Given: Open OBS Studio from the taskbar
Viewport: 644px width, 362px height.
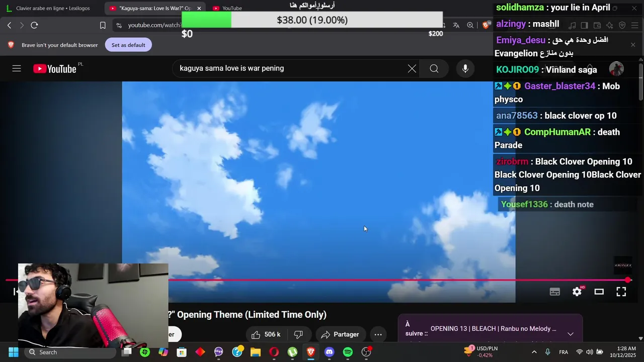Looking at the screenshot, I should click(366, 352).
